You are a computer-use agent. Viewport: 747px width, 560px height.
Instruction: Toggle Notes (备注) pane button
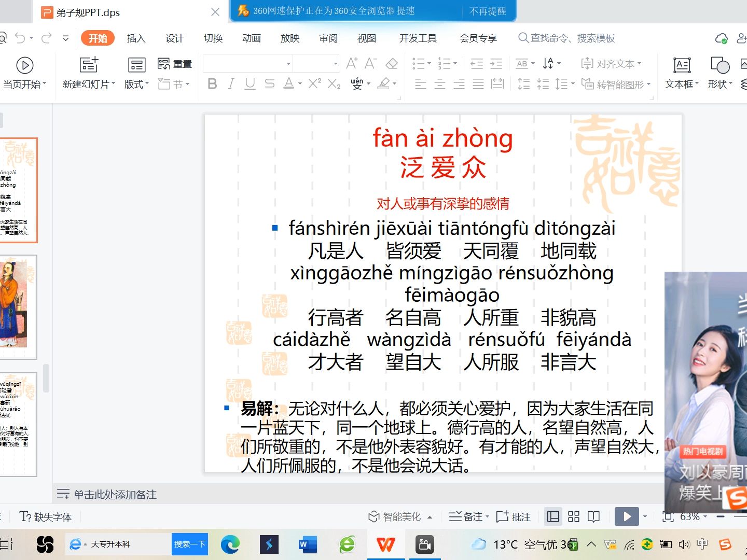tap(466, 516)
